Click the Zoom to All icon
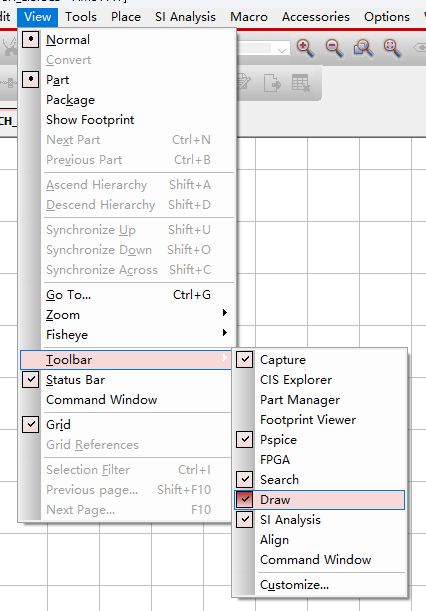 click(x=392, y=48)
